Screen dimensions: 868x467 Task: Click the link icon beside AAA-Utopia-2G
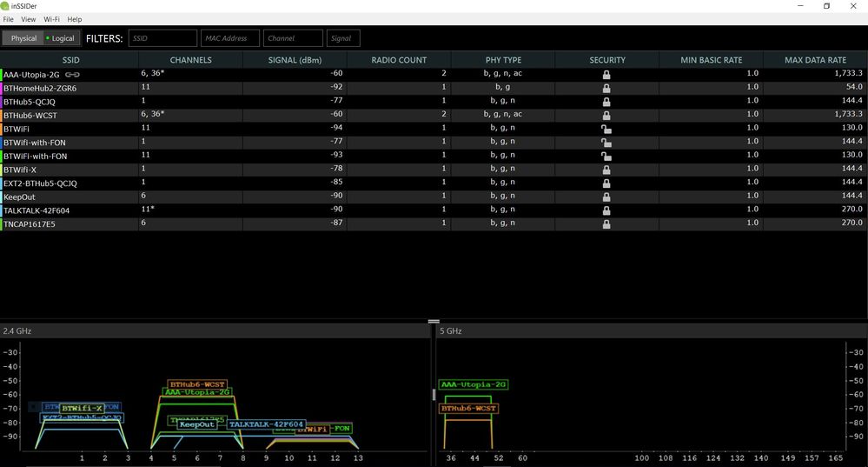72,74
